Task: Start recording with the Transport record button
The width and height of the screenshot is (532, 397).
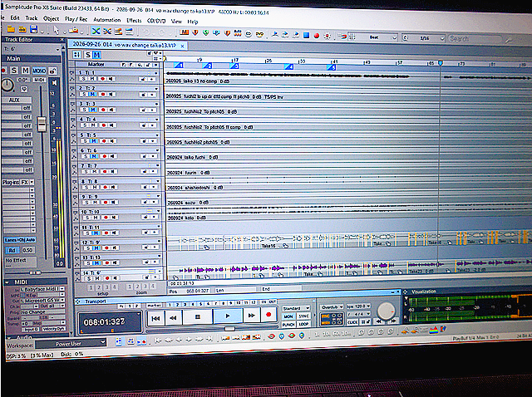Action: point(268,315)
